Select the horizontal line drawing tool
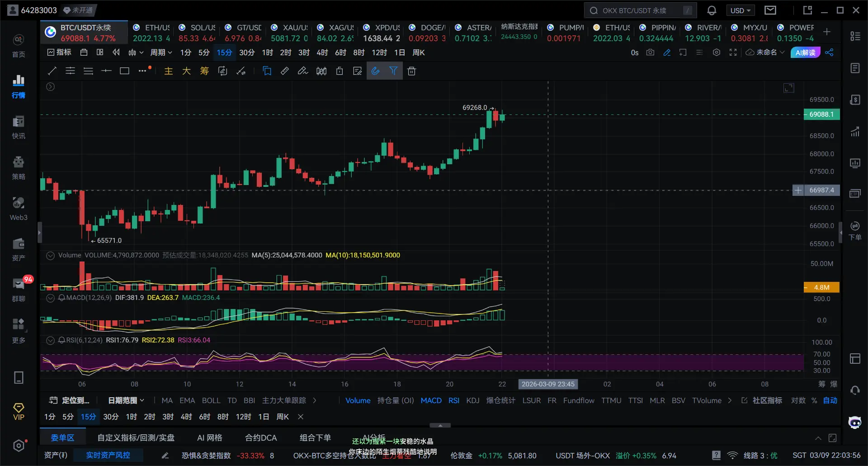Image resolution: width=868 pixels, height=466 pixels. [x=106, y=71]
